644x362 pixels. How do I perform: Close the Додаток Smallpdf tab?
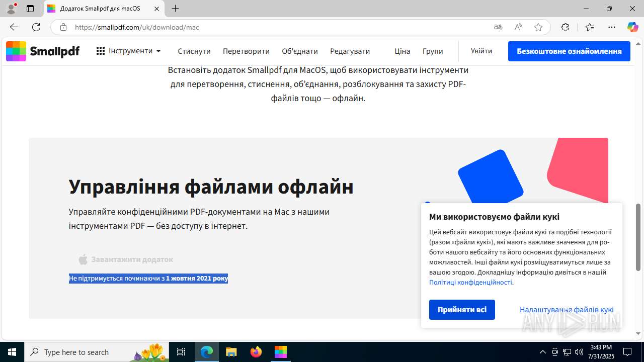pos(157,9)
